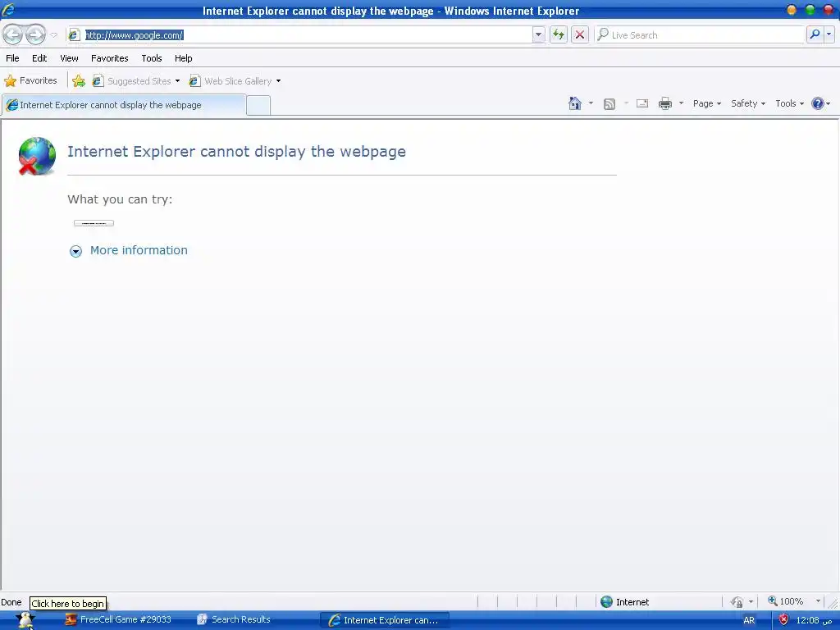Expand the Web Slice Gallery dropdown arrow
Screen dimensions: 840x630
click(278, 81)
